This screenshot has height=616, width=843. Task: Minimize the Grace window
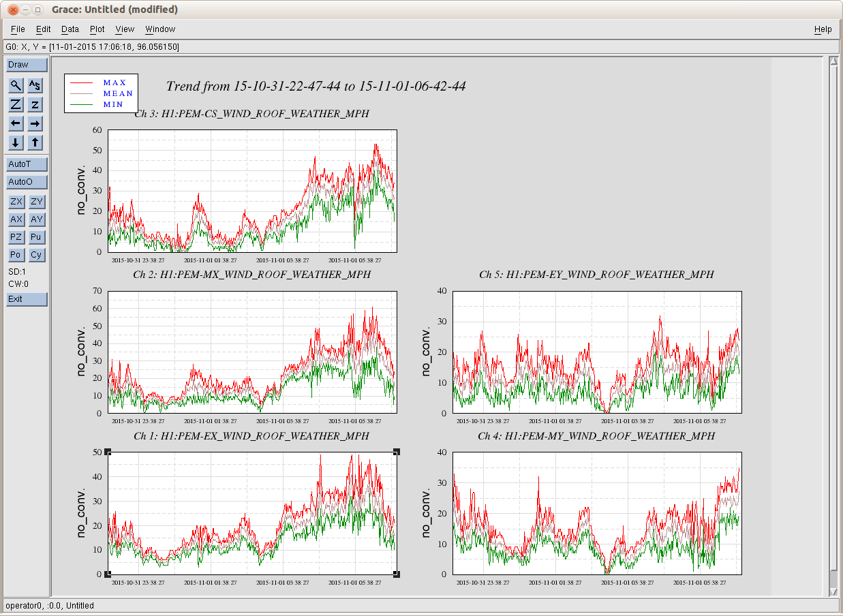tap(25, 10)
